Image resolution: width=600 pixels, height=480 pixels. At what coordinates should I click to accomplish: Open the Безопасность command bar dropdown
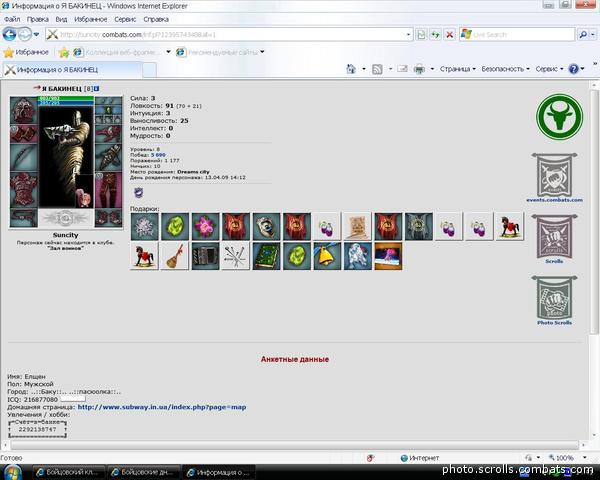505,69
